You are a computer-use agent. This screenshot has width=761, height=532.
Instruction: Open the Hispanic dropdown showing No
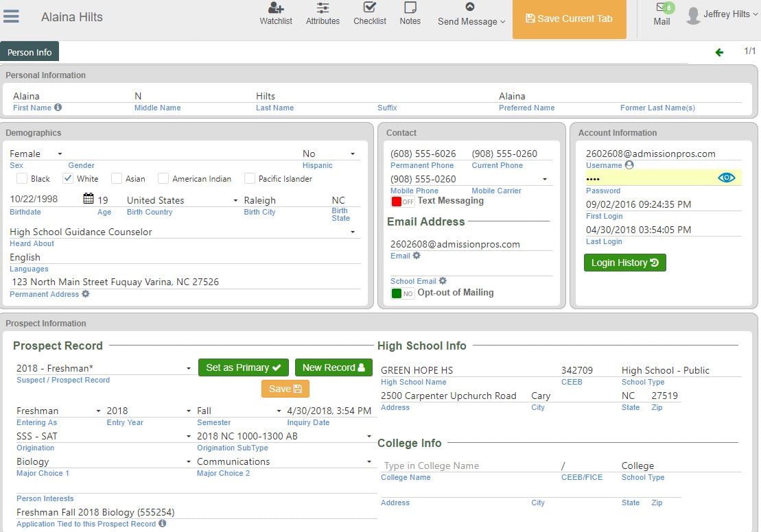[352, 154]
